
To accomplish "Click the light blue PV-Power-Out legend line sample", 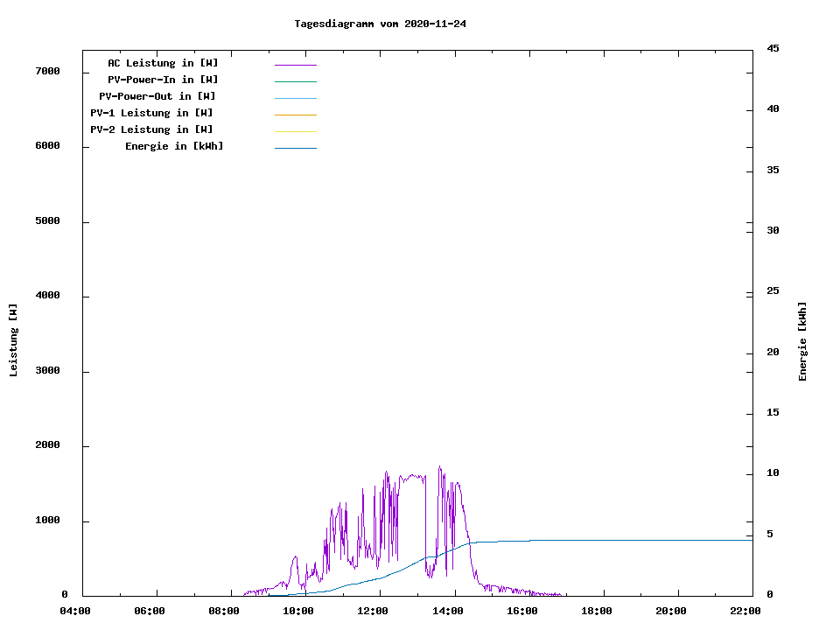I will (x=295, y=98).
